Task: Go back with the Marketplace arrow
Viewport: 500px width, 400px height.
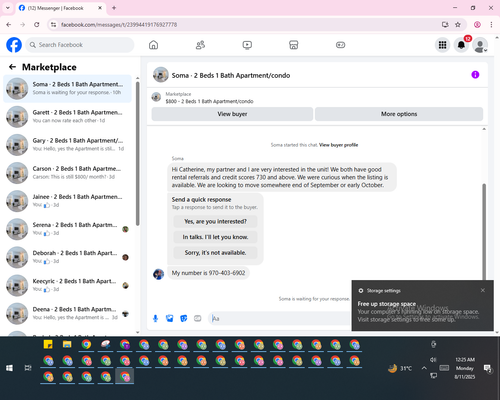Action: [12, 67]
